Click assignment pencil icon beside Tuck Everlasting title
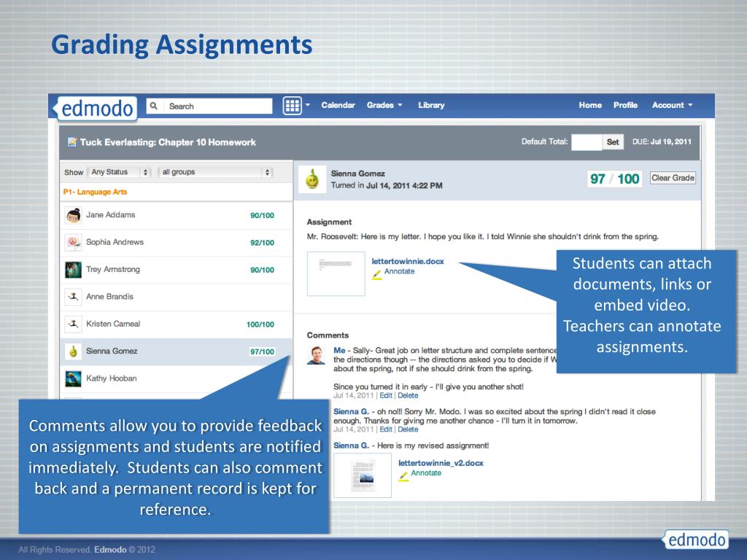Image resolution: width=747 pixels, height=560 pixels. pos(72,142)
